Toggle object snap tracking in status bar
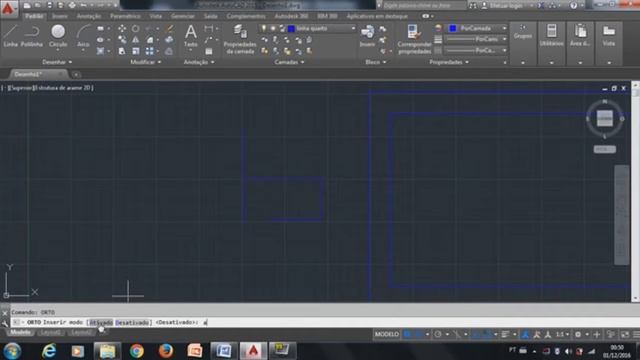Image resolution: width=640 pixels, height=360 pixels. [476, 334]
